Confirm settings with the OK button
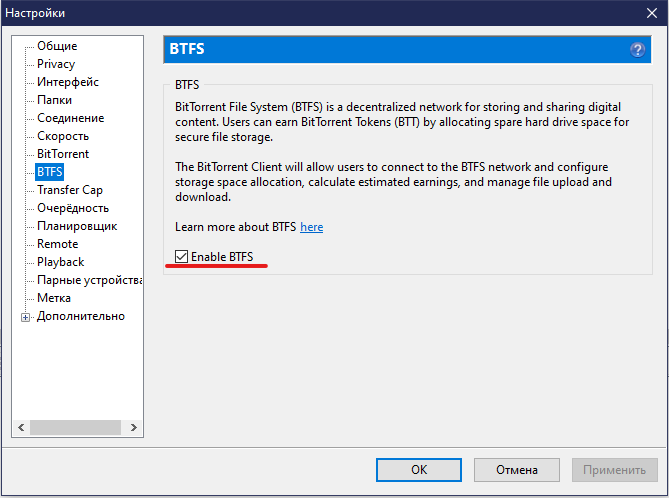The height and width of the screenshot is (498, 669). pyautogui.click(x=419, y=470)
